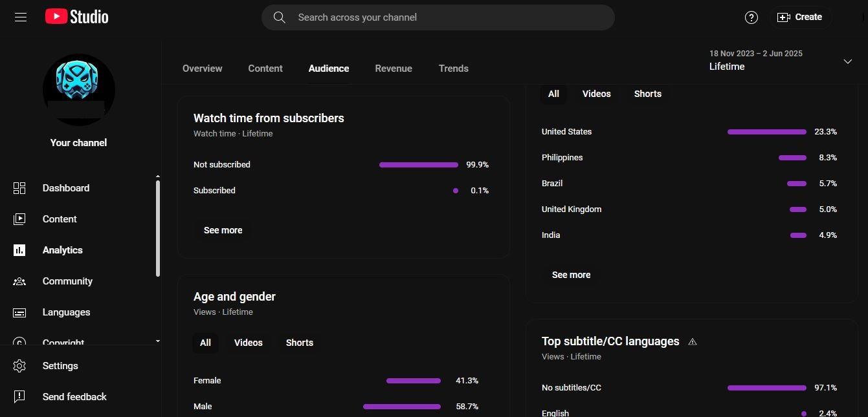This screenshot has height=417, width=868.
Task: Switch to the Revenue tab
Action: pyautogui.click(x=394, y=69)
